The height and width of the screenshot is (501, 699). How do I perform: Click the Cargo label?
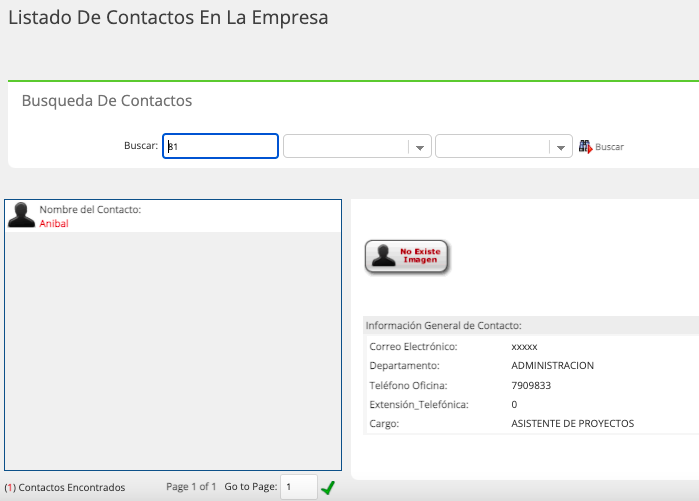384,423
